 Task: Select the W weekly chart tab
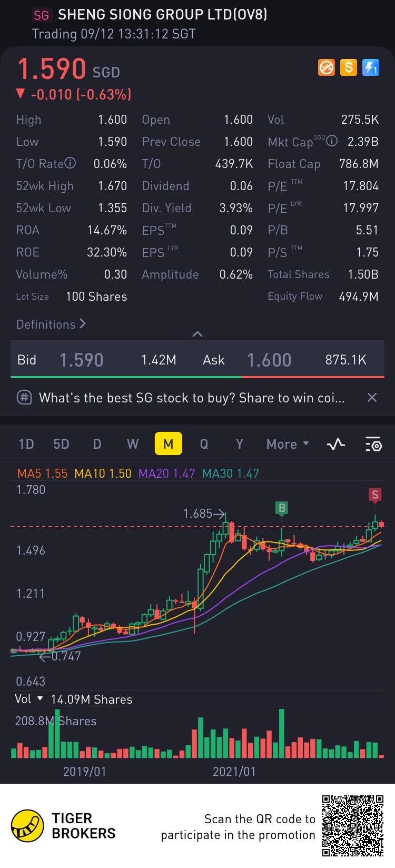(x=133, y=444)
